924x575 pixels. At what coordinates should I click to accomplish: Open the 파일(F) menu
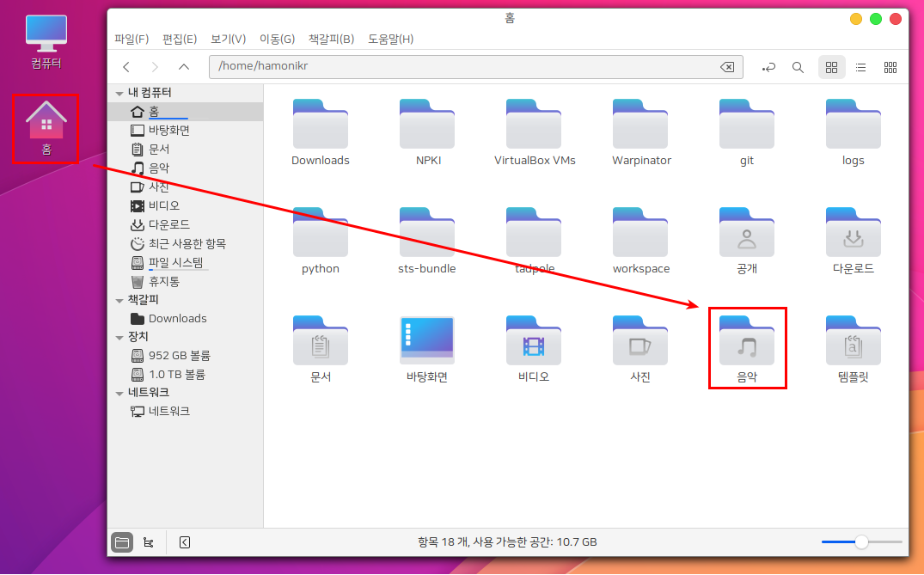click(132, 39)
